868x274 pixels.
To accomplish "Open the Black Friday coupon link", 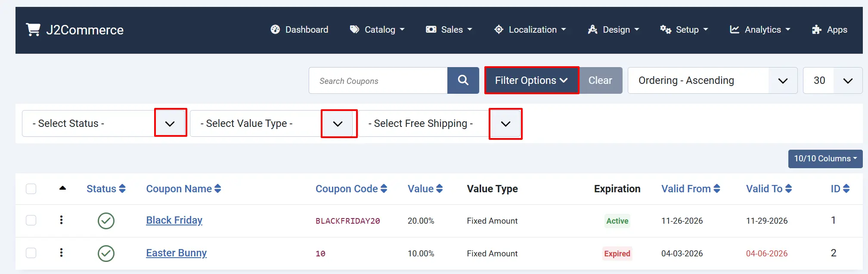I will click(x=174, y=220).
